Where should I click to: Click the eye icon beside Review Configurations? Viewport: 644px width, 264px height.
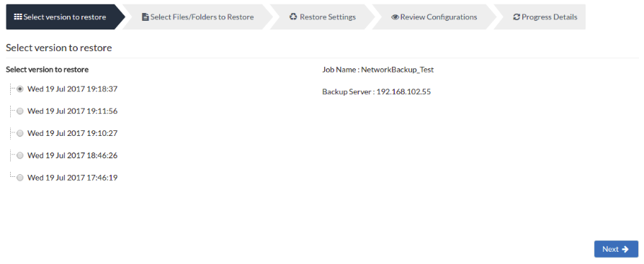coord(395,17)
